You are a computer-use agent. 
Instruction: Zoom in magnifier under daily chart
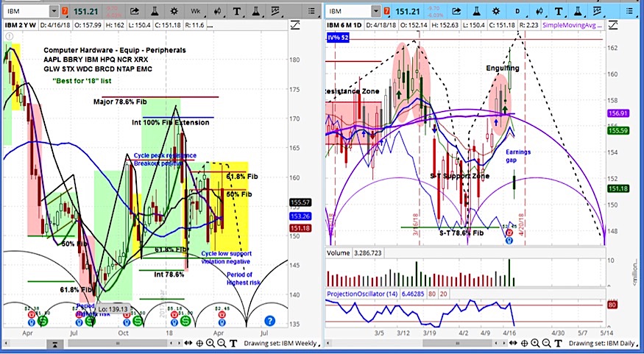[535, 343]
